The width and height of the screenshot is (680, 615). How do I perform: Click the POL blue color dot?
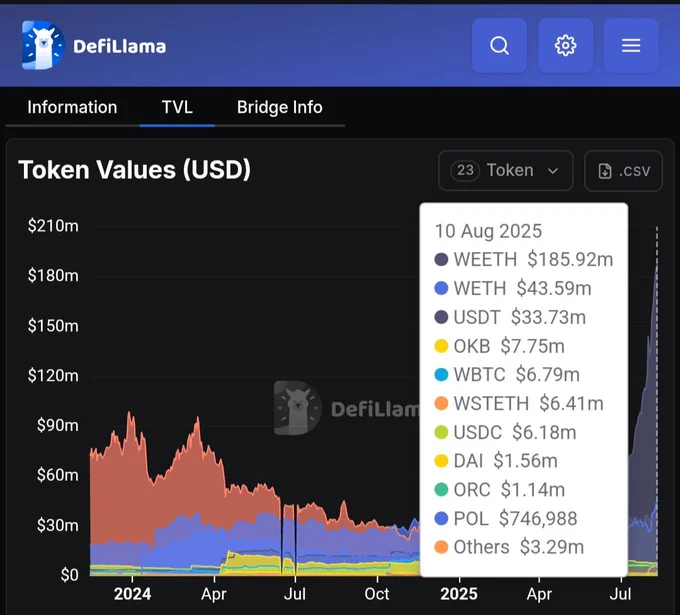click(441, 518)
